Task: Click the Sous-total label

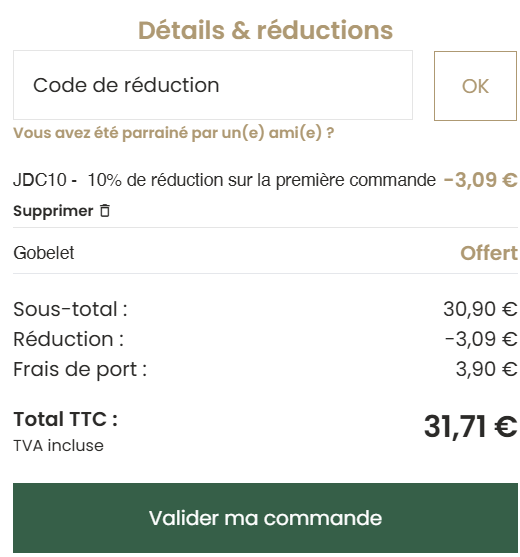Action: pos(70,309)
